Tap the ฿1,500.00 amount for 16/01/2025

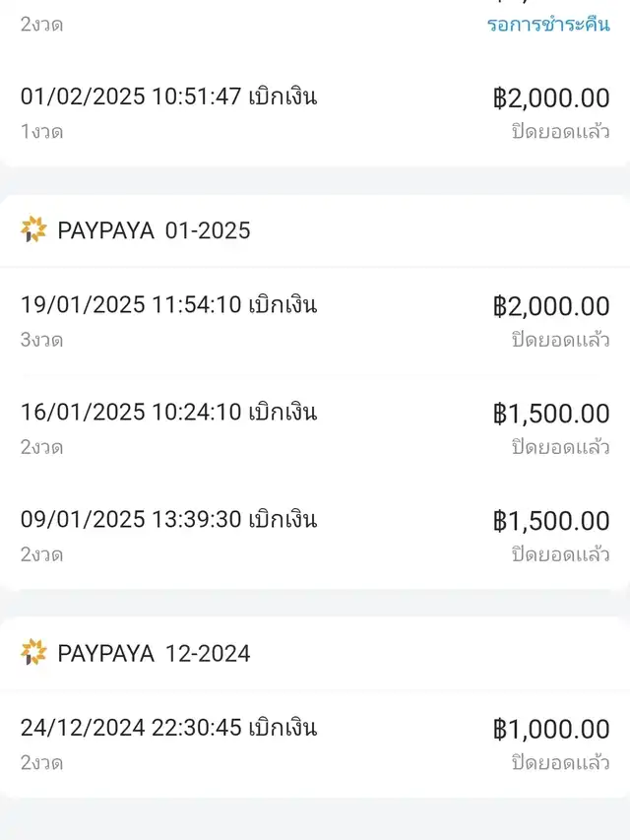(x=551, y=414)
